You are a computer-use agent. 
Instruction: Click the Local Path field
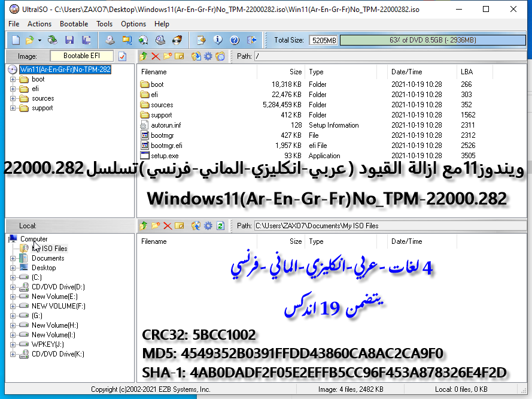pyautogui.click(x=390, y=226)
